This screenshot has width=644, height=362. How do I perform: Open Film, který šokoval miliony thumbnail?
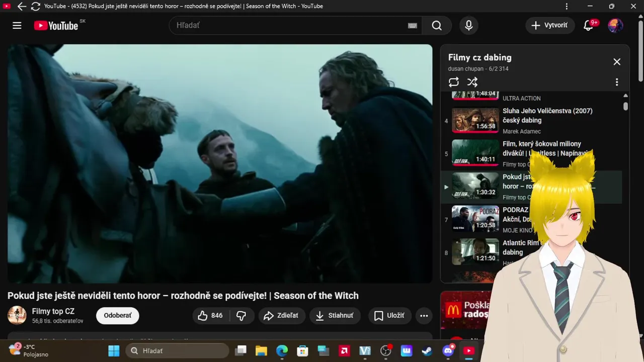[x=475, y=153]
